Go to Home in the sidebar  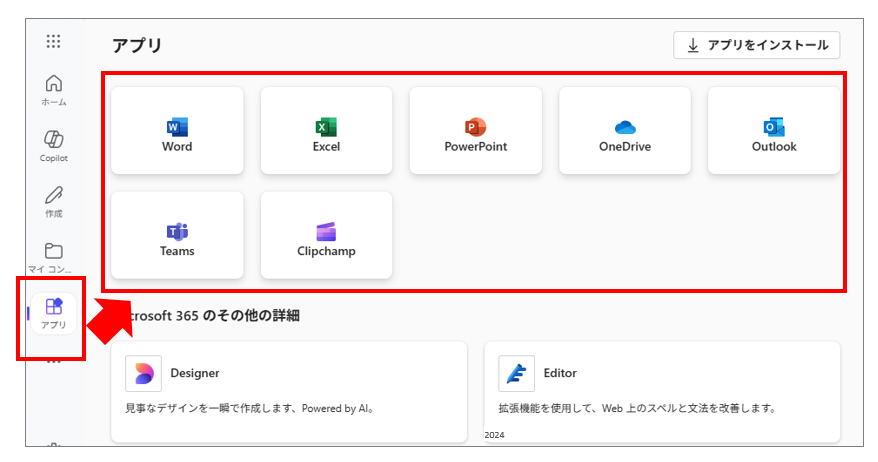[x=54, y=90]
